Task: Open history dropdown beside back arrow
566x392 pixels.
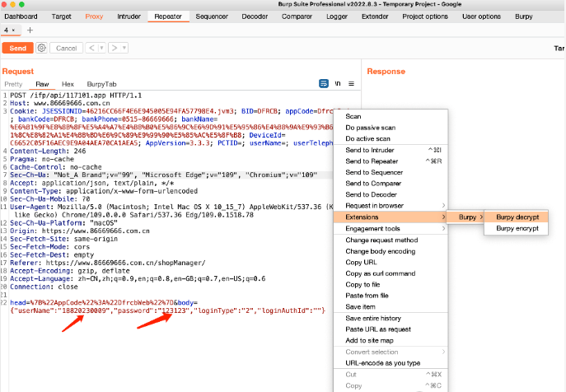Action: 101,48
